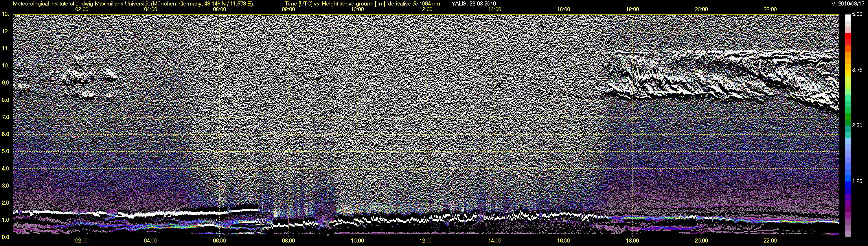Click the '16:00' label on bottom time axis
Screen dimensions: 868x246
(564, 241)
